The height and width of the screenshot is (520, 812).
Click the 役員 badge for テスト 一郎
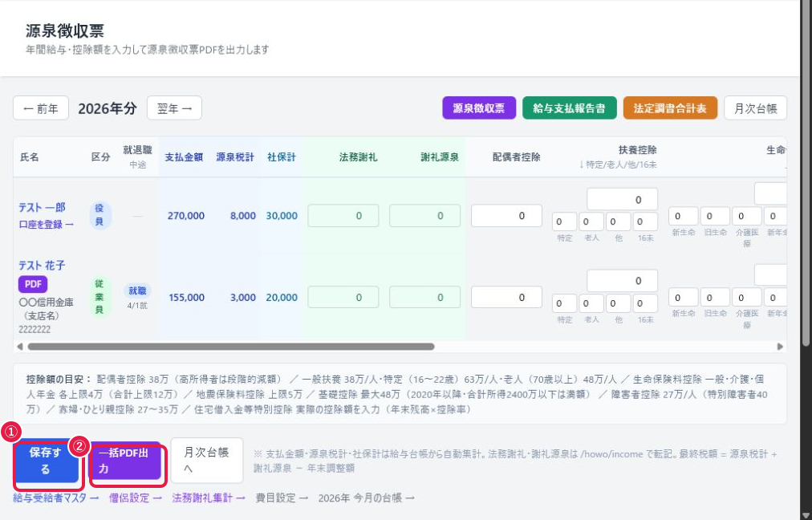pyautogui.click(x=99, y=215)
